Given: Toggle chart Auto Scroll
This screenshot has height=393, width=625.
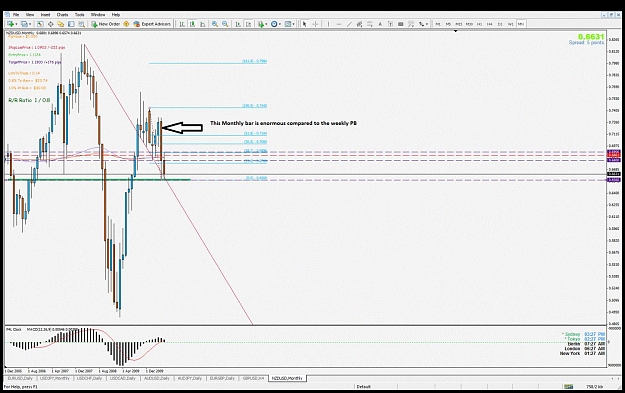Looking at the screenshot, I should (x=238, y=24).
